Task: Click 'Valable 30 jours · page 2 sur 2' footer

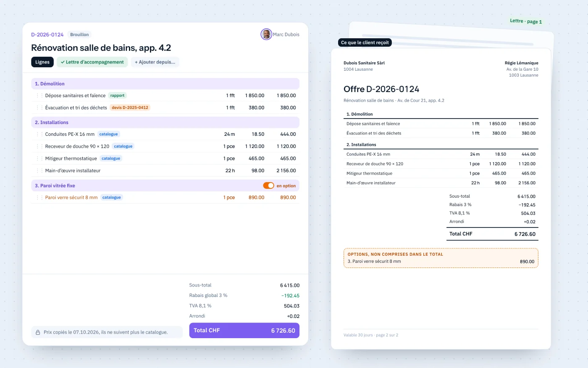Action: [x=371, y=335]
